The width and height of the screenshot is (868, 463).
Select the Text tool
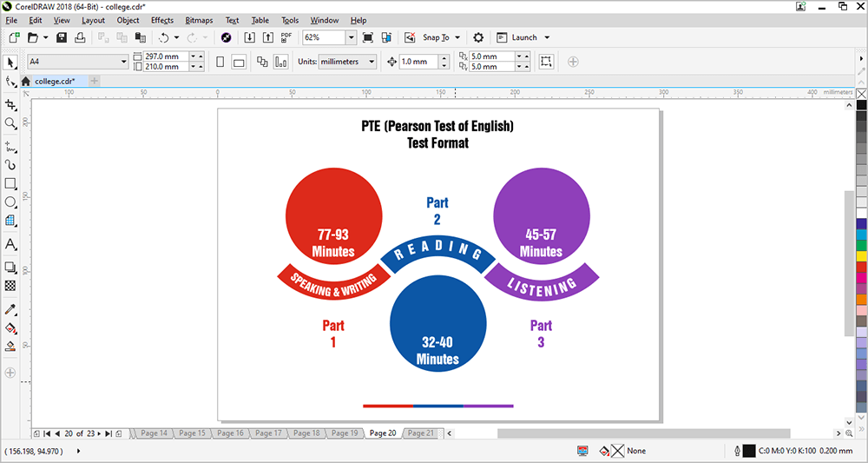pyautogui.click(x=10, y=244)
